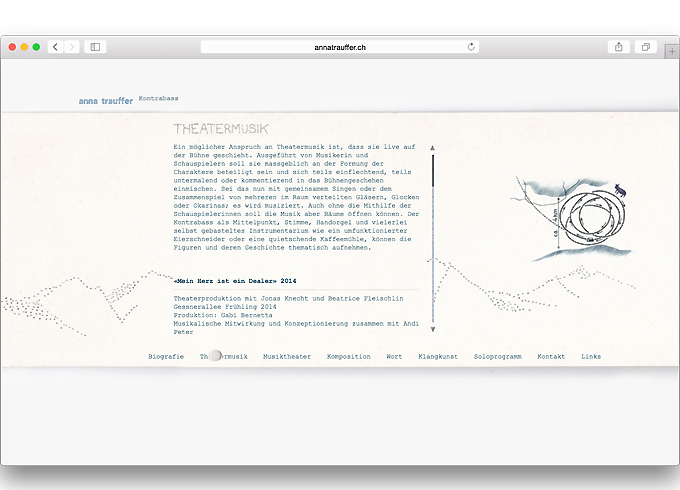The width and height of the screenshot is (680, 490).
Task: Click the Safari back arrow button
Action: click(55, 47)
